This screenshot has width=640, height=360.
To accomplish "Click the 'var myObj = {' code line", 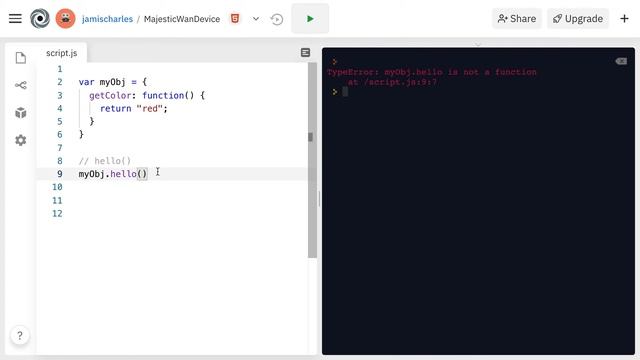I will tap(113, 82).
